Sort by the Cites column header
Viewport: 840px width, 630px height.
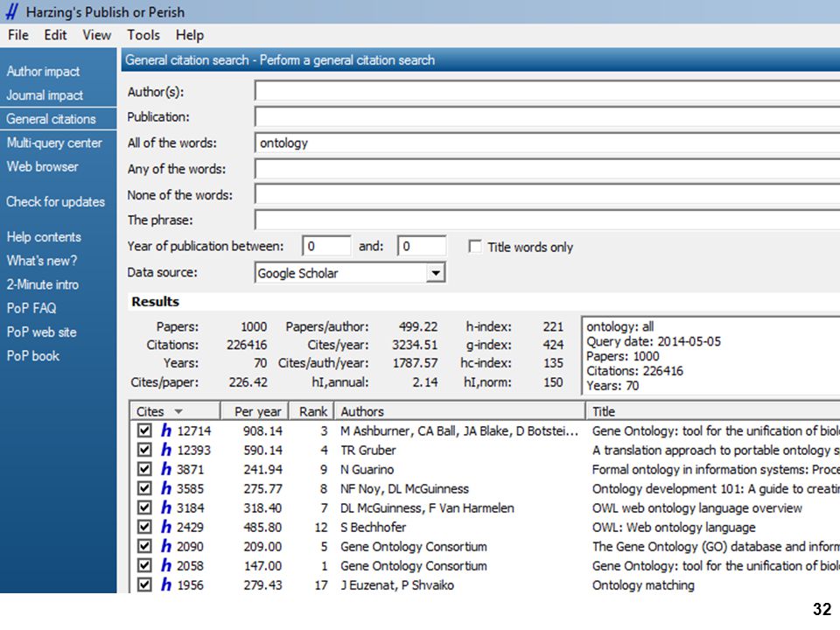(175, 411)
